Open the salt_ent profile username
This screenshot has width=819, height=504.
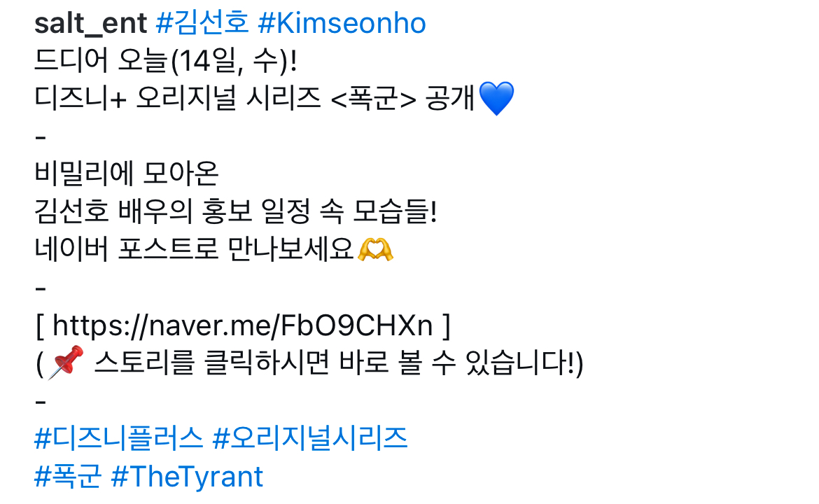pos(91,24)
